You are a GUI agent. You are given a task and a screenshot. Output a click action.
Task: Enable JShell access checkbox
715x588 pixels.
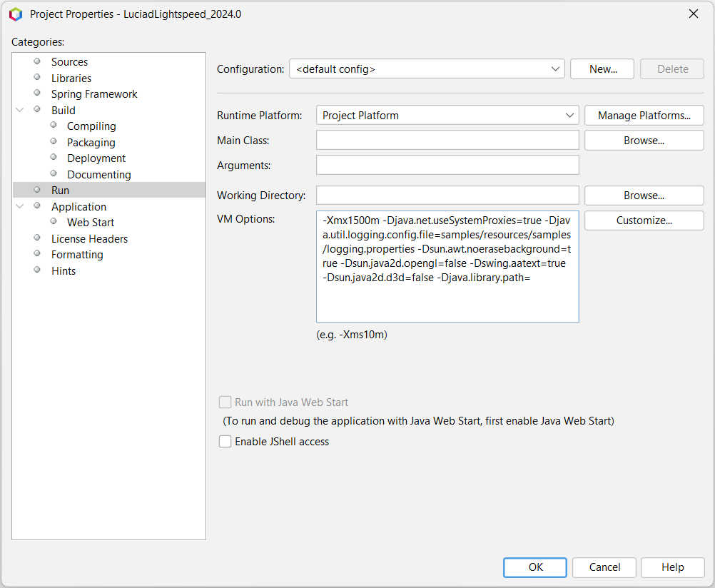coord(225,442)
